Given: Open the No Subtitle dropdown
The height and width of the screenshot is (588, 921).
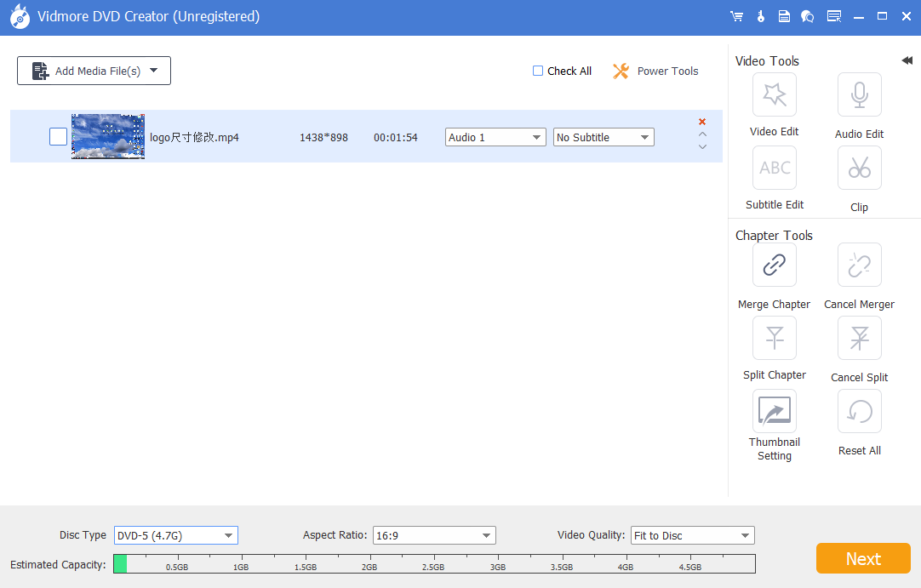Looking at the screenshot, I should [x=604, y=137].
